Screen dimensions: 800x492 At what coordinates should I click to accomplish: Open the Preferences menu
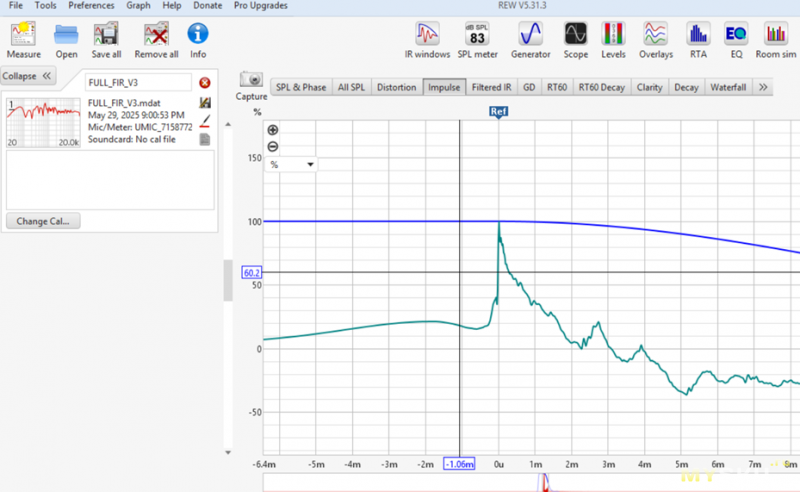point(91,6)
